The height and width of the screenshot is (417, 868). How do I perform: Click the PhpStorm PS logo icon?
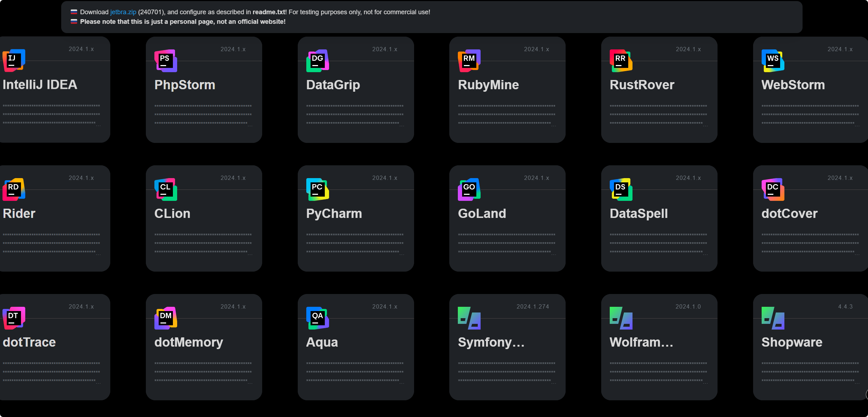pyautogui.click(x=166, y=61)
